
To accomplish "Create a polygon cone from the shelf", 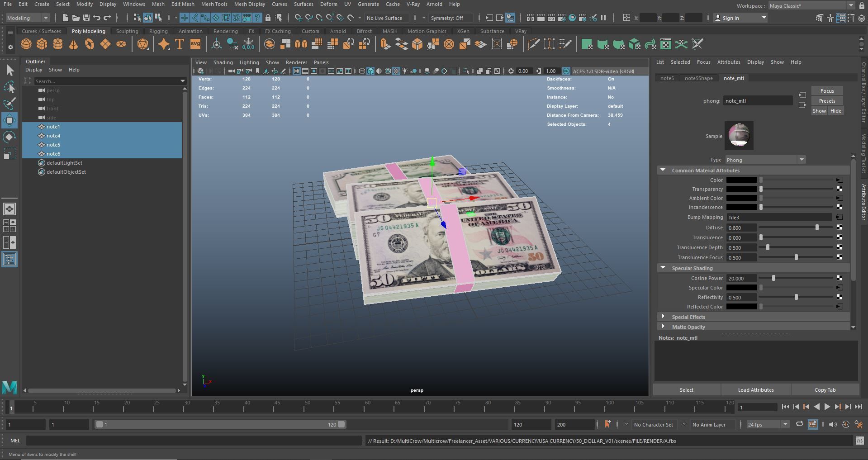I will (x=73, y=44).
